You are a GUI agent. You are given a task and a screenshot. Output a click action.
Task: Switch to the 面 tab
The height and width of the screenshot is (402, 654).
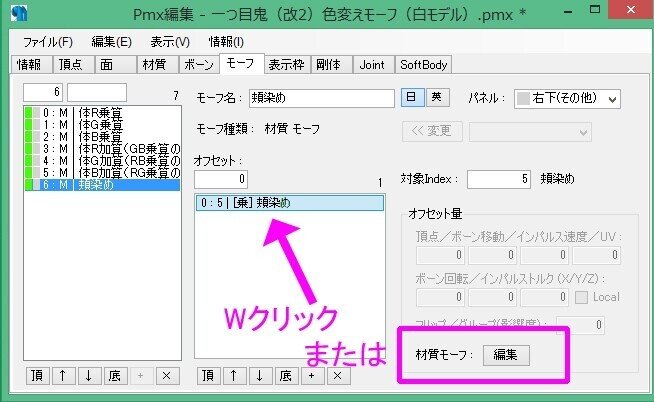[115, 65]
